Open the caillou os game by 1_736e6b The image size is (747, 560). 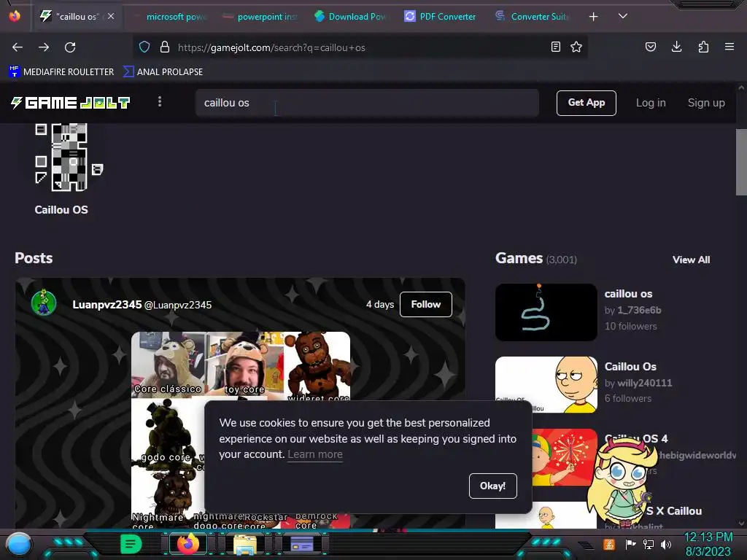(x=628, y=294)
